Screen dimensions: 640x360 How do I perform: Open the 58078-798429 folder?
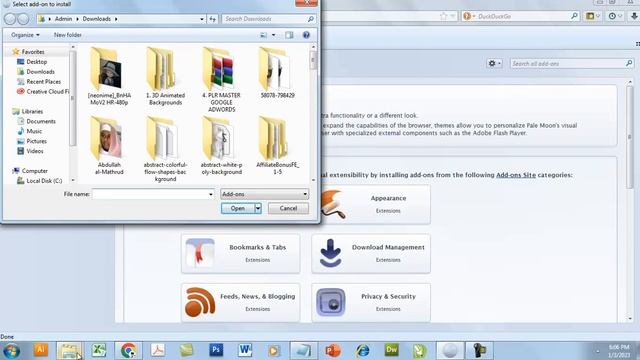pos(278,73)
